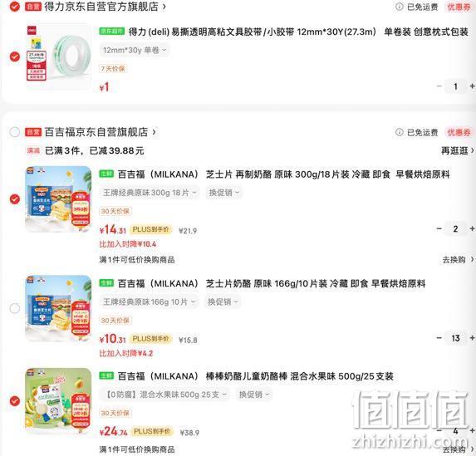Viewport: 476px width, 456px height.
Task: Decrease the 166g cheese slices quantity
Action: coord(439,337)
